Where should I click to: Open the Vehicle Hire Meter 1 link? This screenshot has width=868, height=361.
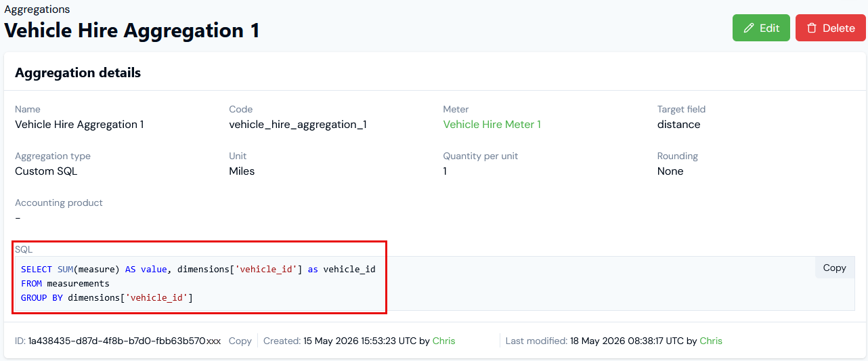coord(492,125)
